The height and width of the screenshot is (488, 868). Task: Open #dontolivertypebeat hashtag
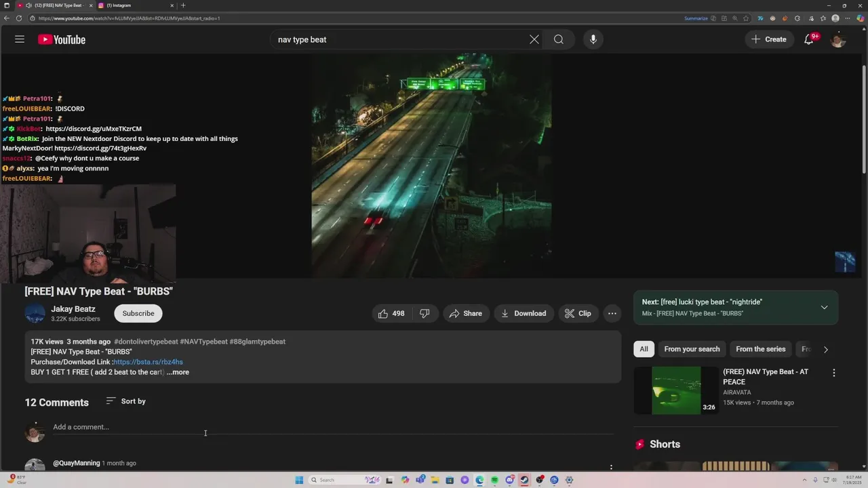coord(146,342)
